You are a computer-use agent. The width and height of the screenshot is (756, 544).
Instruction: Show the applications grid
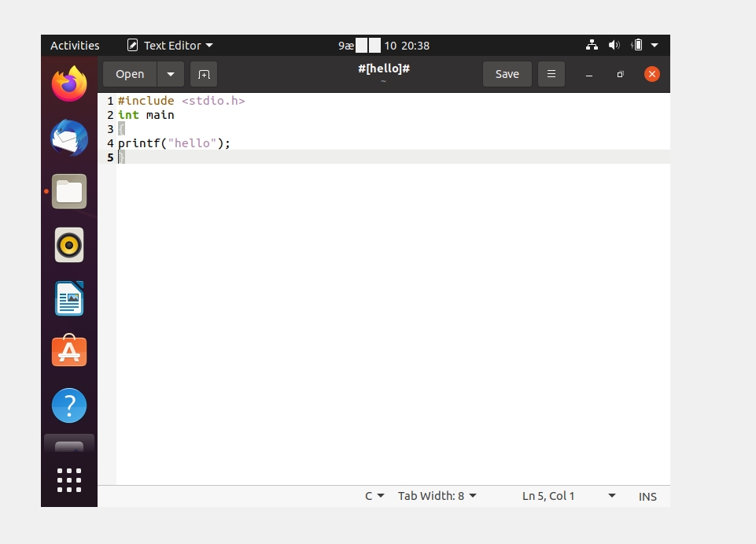69,479
